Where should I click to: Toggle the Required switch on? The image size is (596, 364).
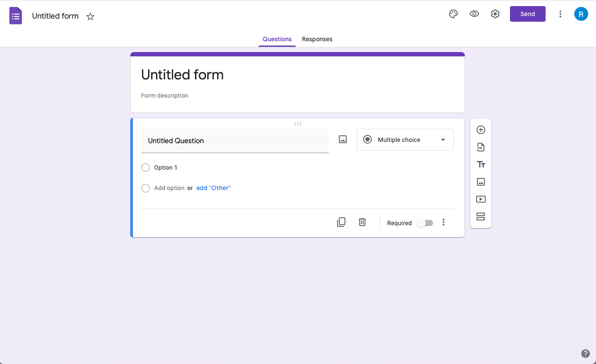tap(425, 223)
